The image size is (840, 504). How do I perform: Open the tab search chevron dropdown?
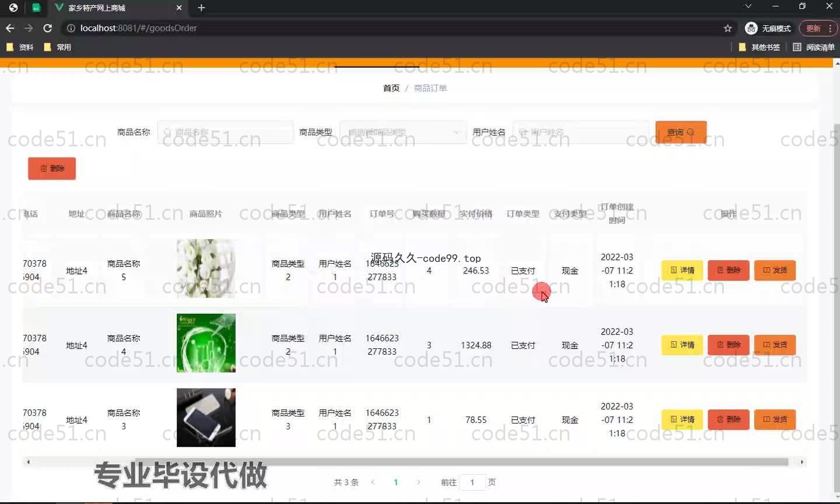pos(748,6)
